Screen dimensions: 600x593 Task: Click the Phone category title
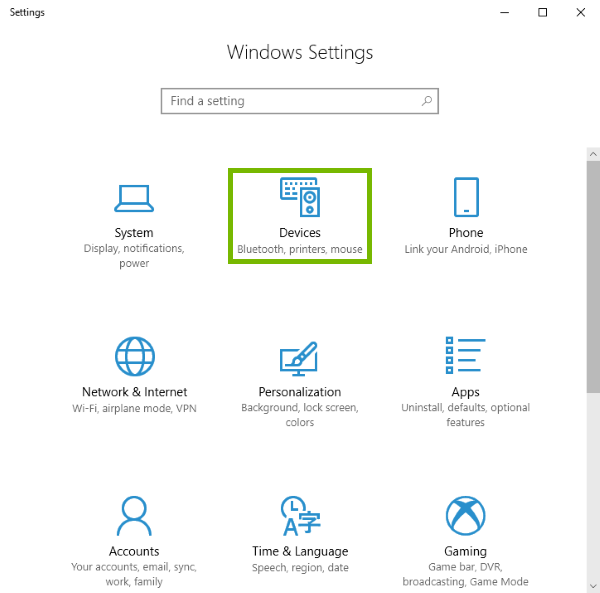click(x=466, y=233)
